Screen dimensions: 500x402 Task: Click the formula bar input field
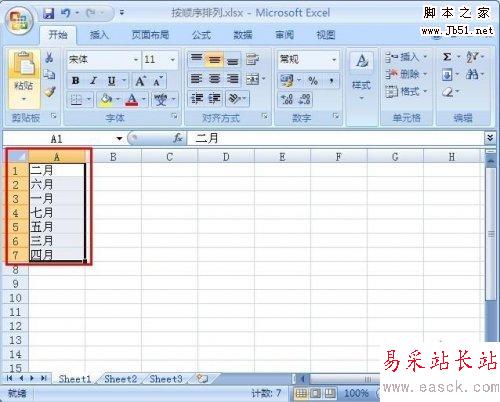coord(335,138)
